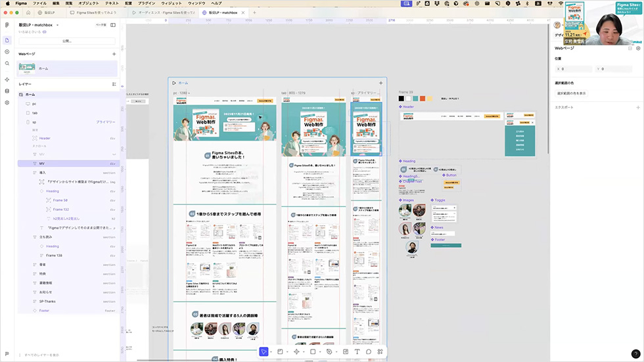Select the pc breakpoint layer

[x=68, y=104]
